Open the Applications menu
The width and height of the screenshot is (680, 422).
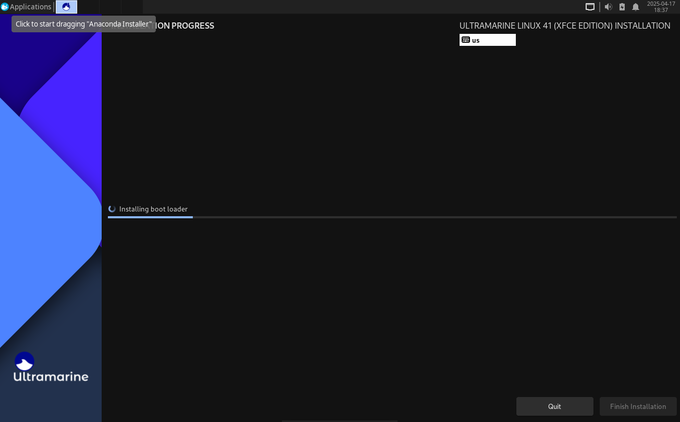click(26, 7)
